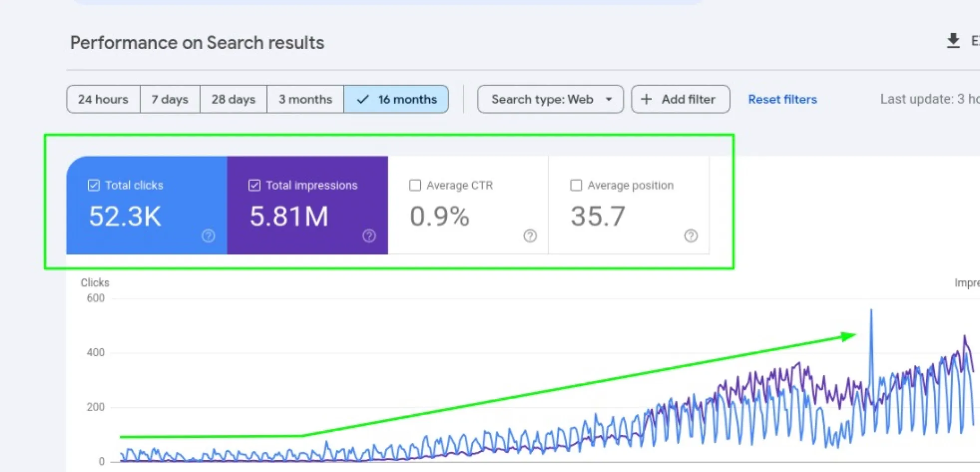Image resolution: width=980 pixels, height=472 pixels.
Task: Uncheck the Total clicks checkbox
Action: 93,186
